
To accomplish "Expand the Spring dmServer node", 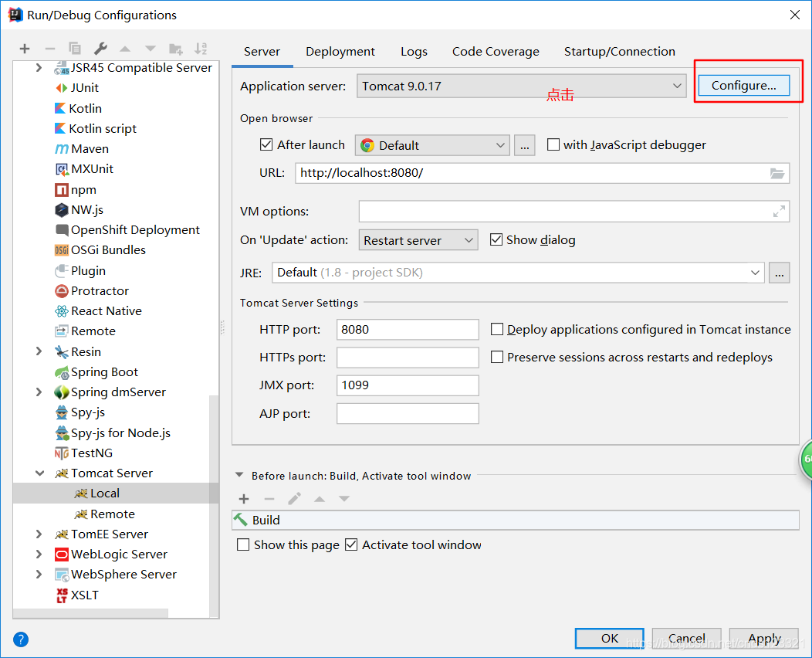I will (39, 392).
